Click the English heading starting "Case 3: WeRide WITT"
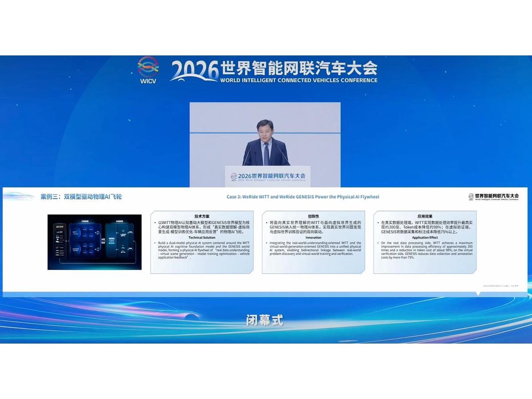 click(x=303, y=196)
